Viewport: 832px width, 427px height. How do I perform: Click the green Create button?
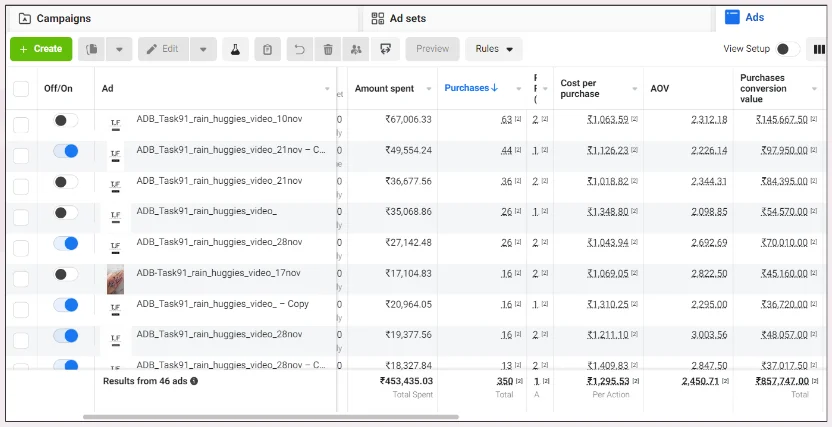point(41,49)
